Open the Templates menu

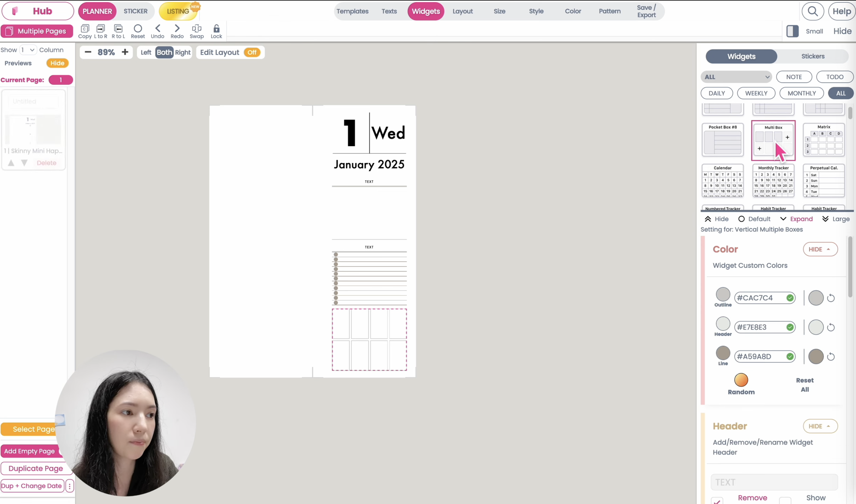pyautogui.click(x=352, y=11)
